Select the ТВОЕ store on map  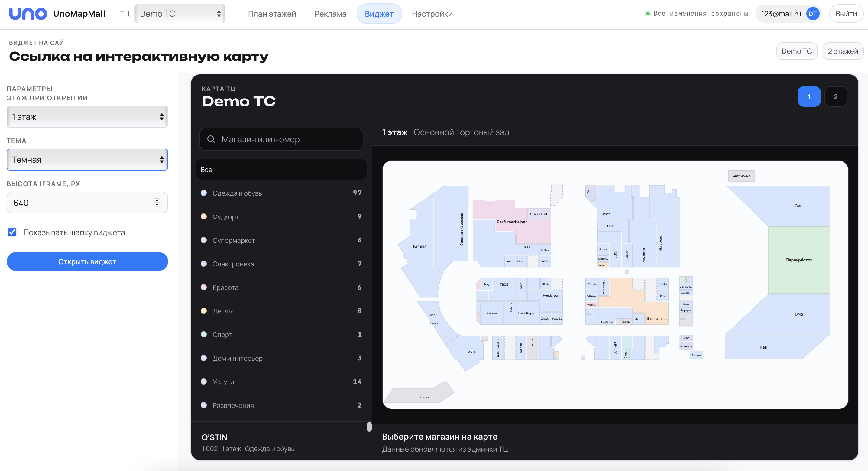coord(504,284)
